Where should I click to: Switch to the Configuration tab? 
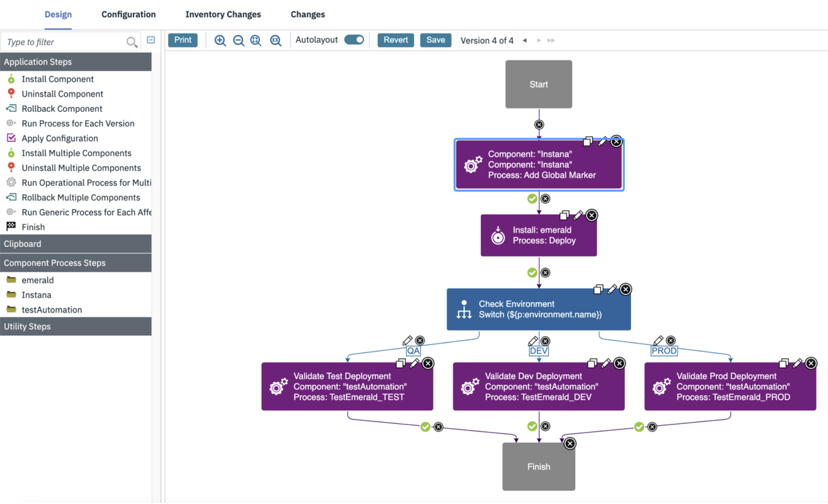128,14
